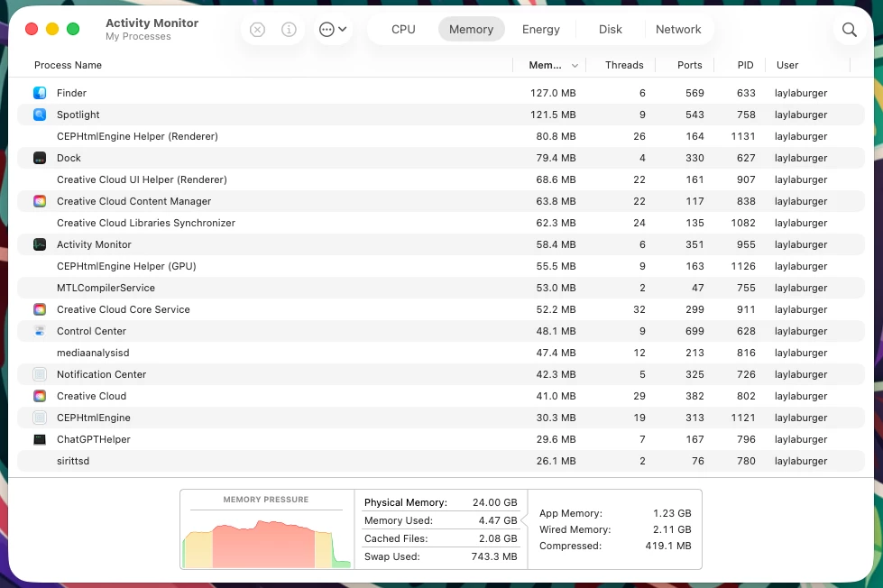Viewport: 883px width, 588px height.
Task: Click Spotlight's 121.5 MB memory value
Action: coord(553,115)
